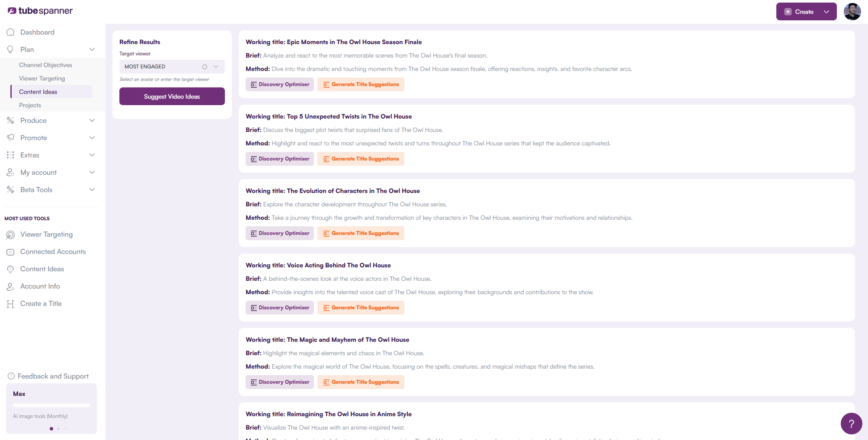868x440 pixels.
Task: Click the Create button
Action: pyautogui.click(x=804, y=12)
